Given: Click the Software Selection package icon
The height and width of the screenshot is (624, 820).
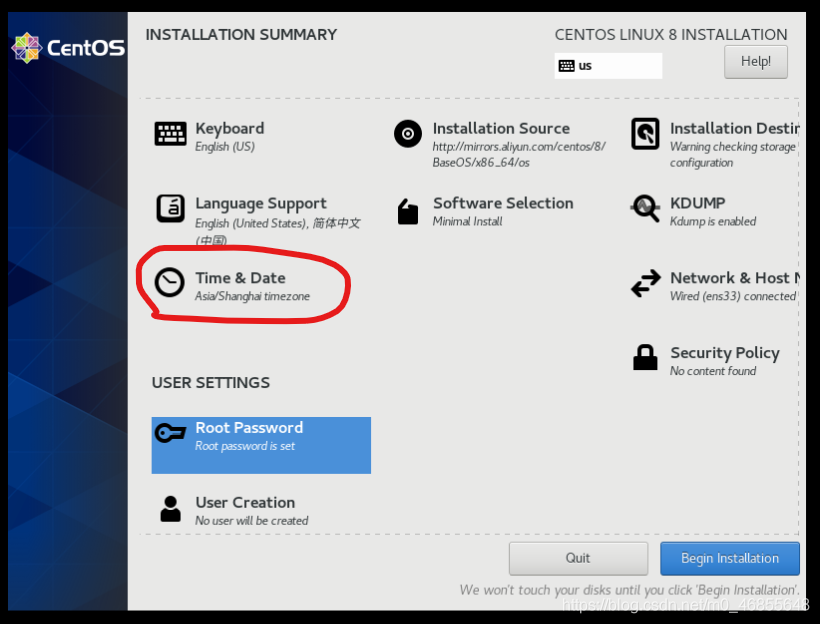Looking at the screenshot, I should pos(407,211).
